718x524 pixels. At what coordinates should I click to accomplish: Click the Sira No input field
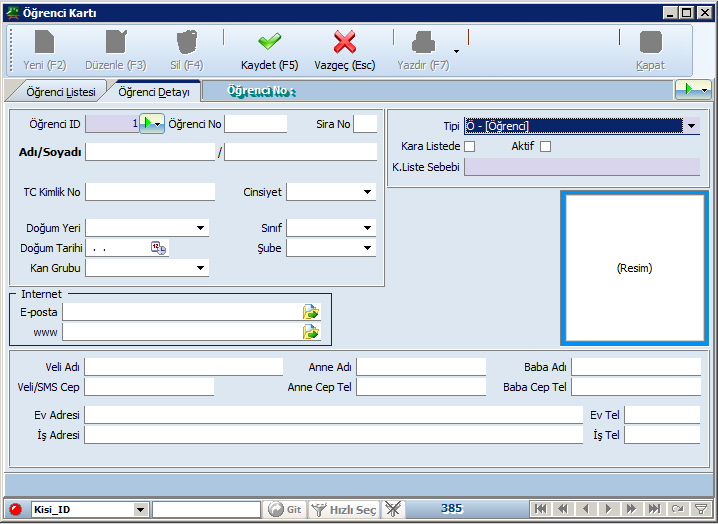(365, 124)
